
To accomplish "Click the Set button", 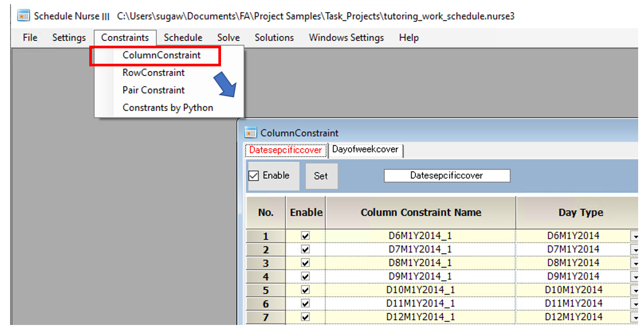I will 321,176.
